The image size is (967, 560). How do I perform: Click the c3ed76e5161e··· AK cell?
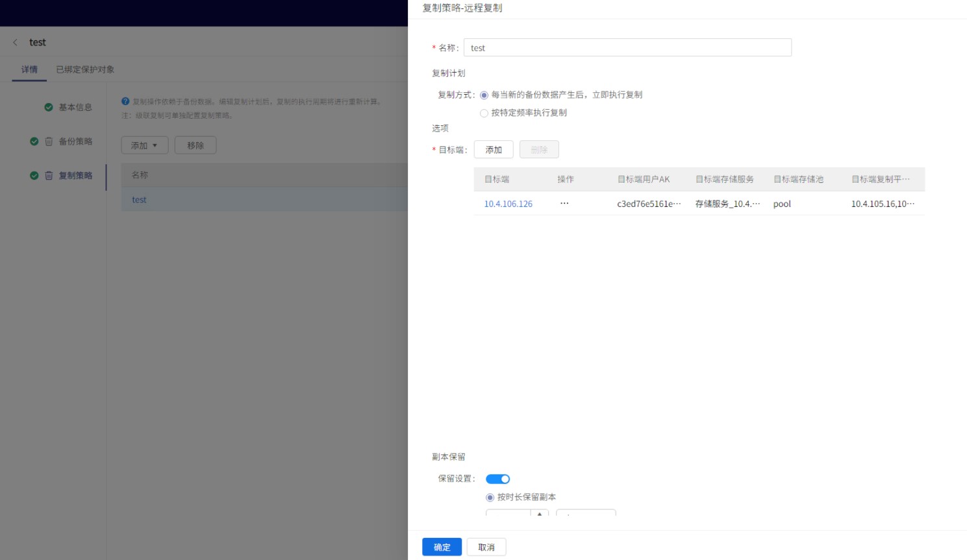pyautogui.click(x=649, y=204)
